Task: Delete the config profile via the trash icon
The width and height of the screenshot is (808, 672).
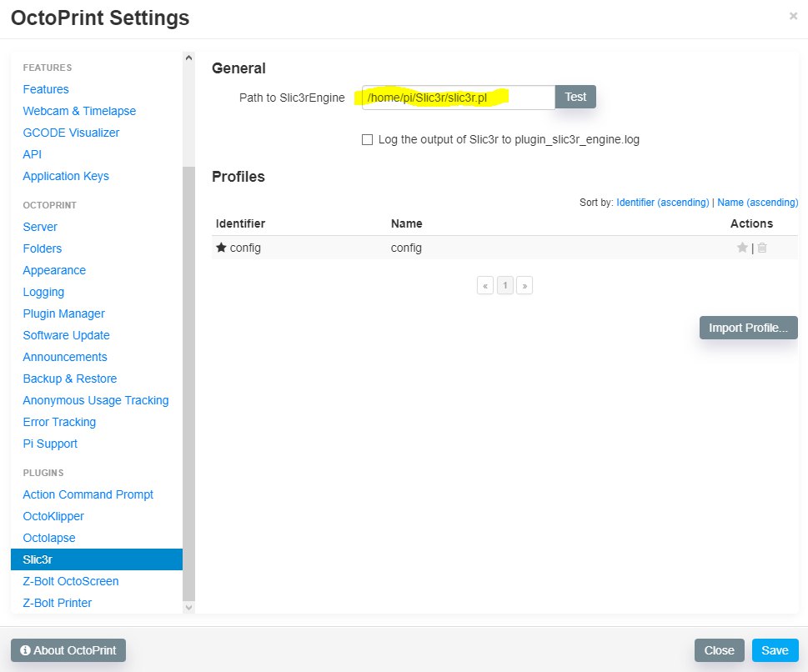Action: point(762,248)
